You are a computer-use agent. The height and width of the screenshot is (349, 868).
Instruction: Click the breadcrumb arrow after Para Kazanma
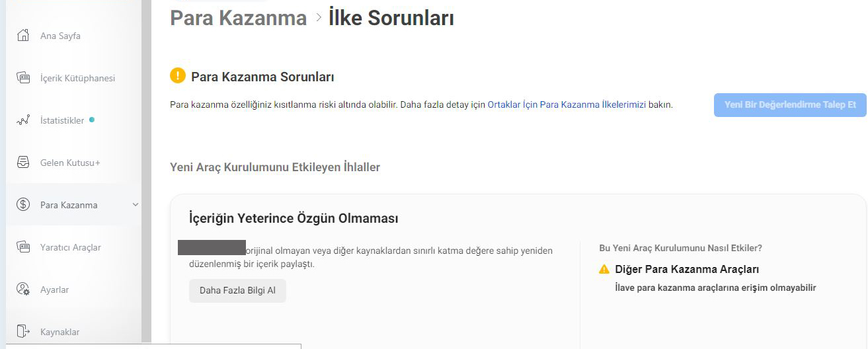(318, 18)
